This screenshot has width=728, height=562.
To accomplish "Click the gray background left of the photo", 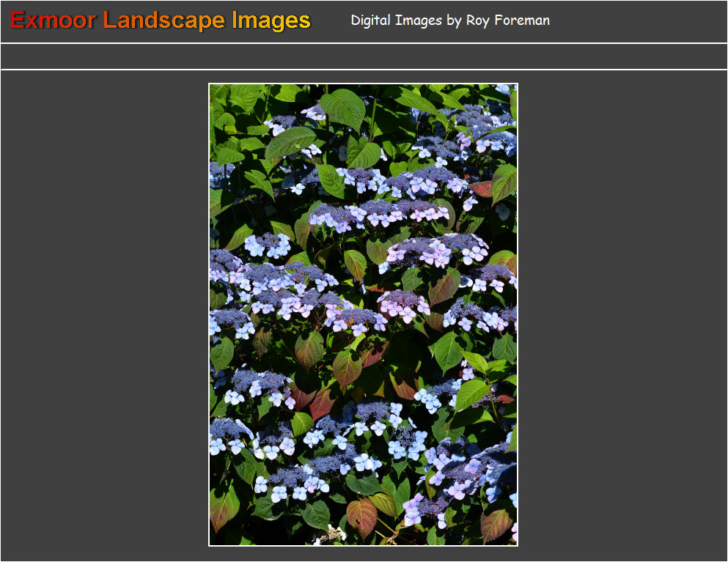I will pos(104,315).
